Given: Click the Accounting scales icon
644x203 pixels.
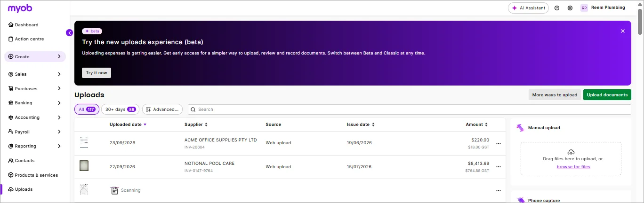Looking at the screenshot, I should pyautogui.click(x=11, y=117).
